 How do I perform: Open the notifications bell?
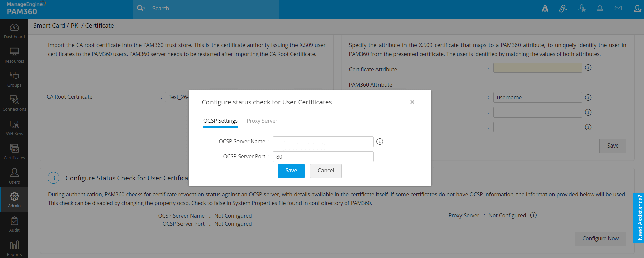point(600,8)
